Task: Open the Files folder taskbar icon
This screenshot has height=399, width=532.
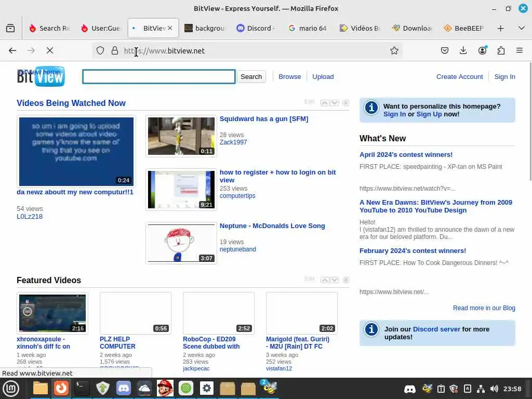Action: (40, 389)
